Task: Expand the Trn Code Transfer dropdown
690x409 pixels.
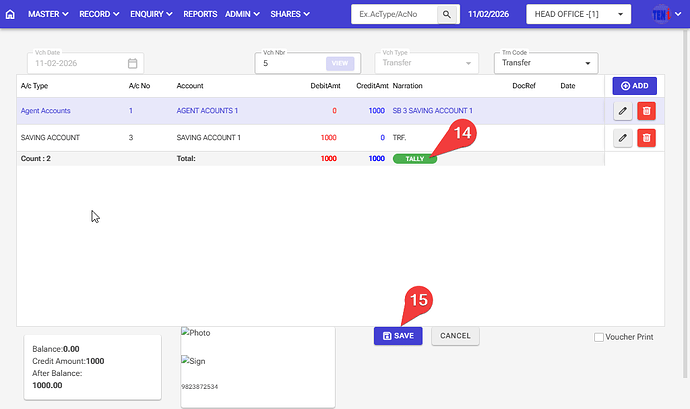Action: (x=545, y=63)
